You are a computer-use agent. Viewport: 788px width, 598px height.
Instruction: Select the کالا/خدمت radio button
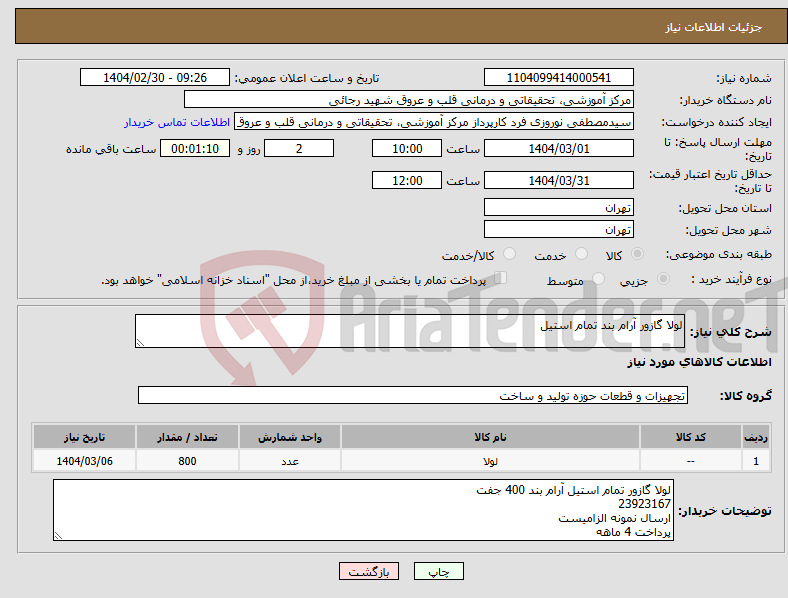pyautogui.click(x=510, y=254)
